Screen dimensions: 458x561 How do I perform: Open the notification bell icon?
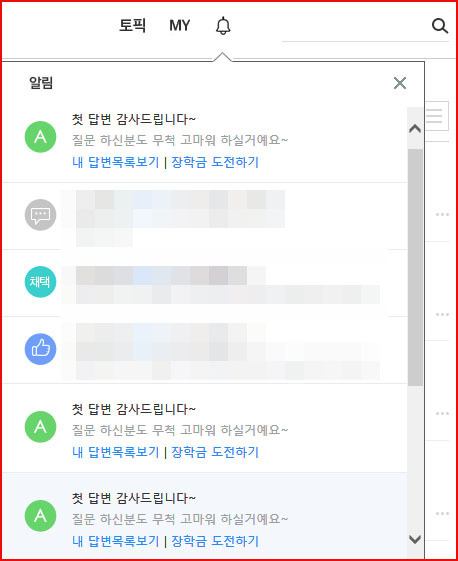tap(223, 26)
